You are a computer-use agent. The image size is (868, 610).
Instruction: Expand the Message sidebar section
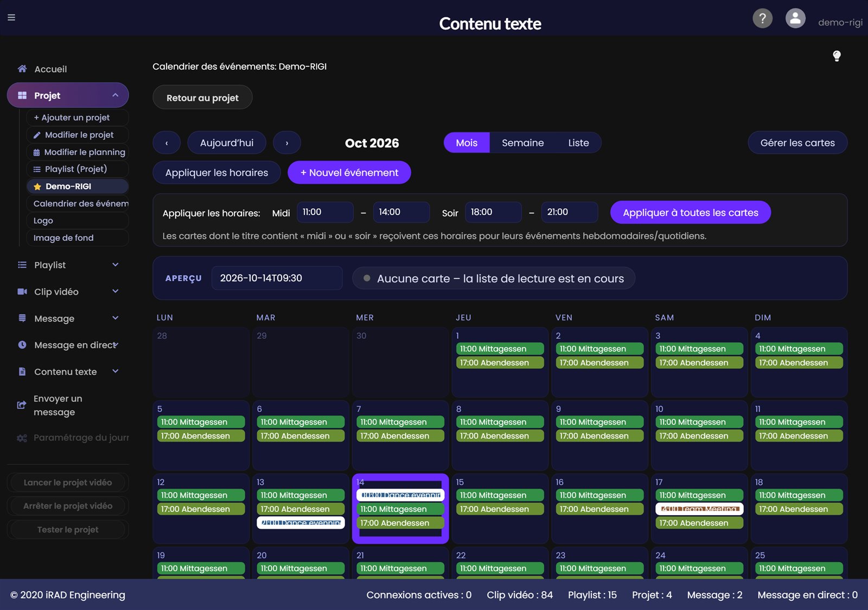click(x=116, y=318)
